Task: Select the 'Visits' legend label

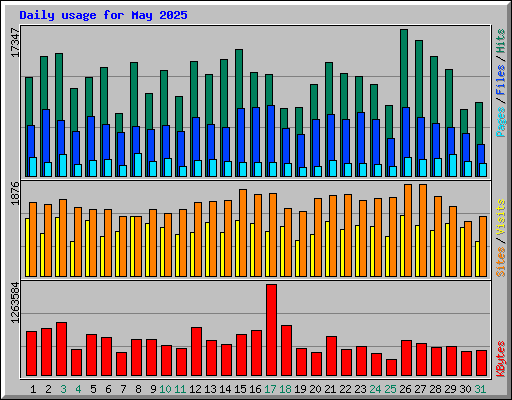Action: (x=500, y=218)
